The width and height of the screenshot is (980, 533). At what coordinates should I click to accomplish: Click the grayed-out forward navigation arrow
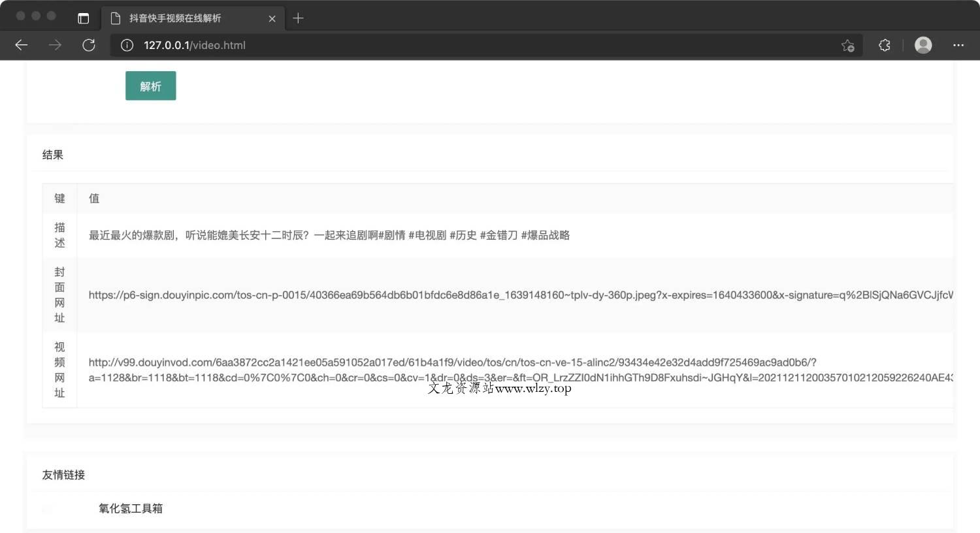coord(56,45)
